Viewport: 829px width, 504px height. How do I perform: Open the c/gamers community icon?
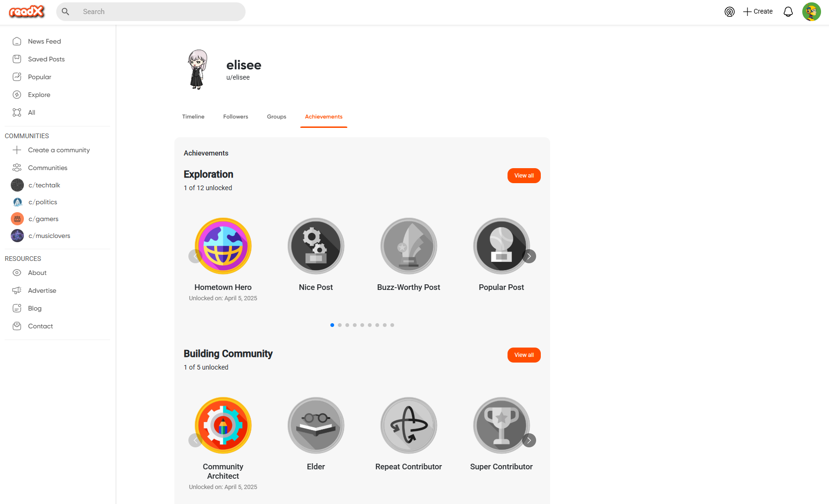[17, 219]
